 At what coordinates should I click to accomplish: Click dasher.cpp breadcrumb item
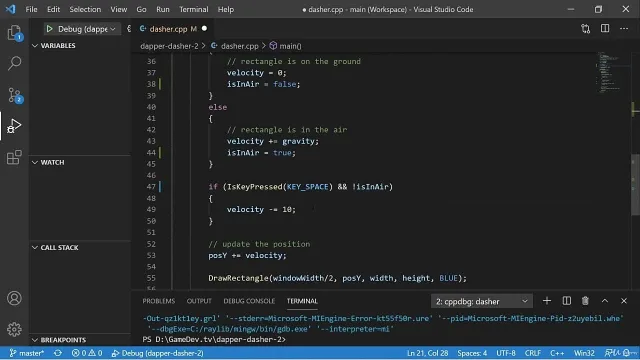240,46
